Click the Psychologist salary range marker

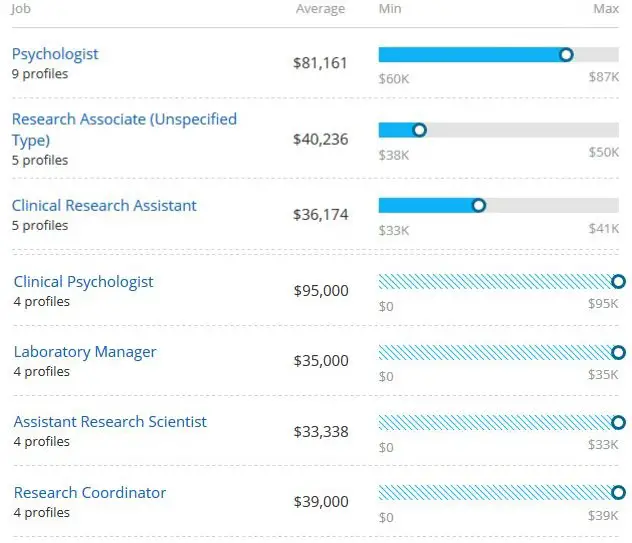pos(566,55)
